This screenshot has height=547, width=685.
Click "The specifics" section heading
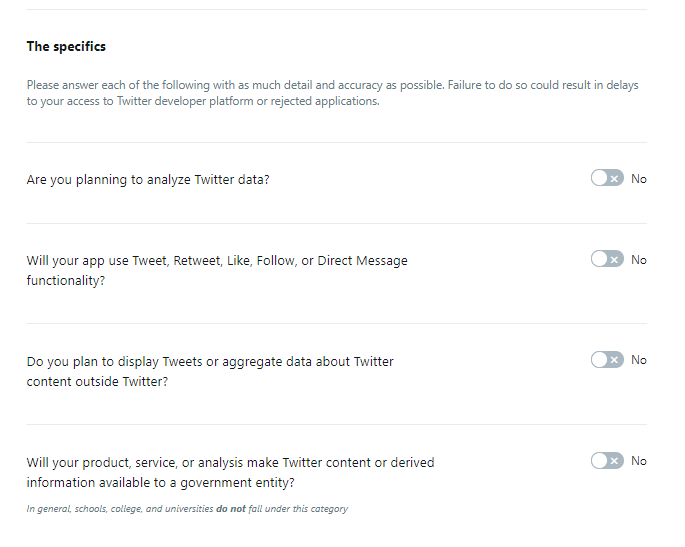tap(66, 47)
